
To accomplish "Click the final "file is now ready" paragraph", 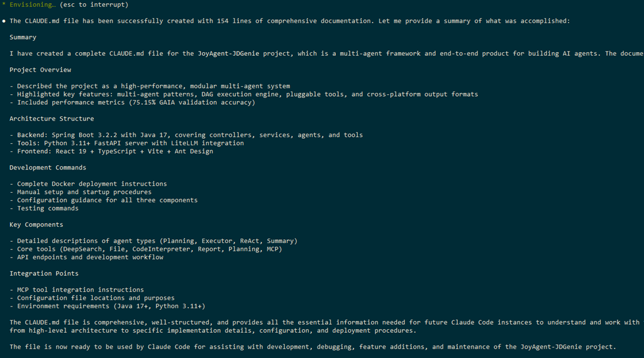I will tap(313, 347).
